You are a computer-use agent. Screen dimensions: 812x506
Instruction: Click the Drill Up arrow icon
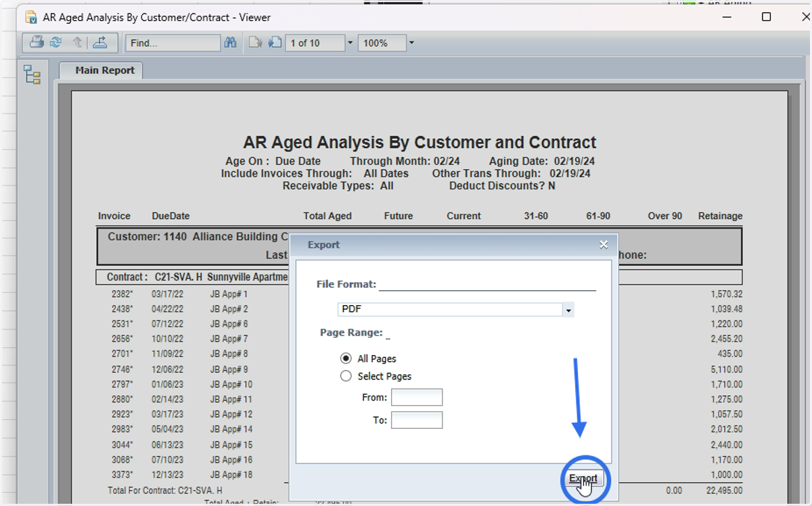pyautogui.click(x=78, y=43)
